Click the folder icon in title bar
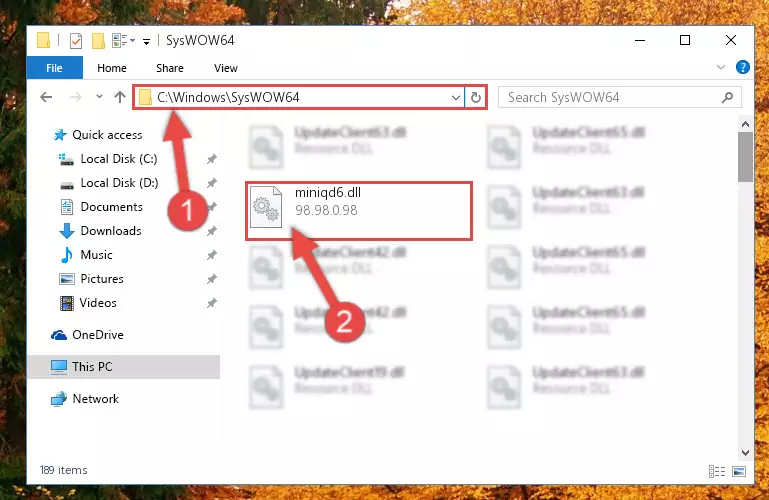Screen dimensions: 769x500 coord(44,40)
